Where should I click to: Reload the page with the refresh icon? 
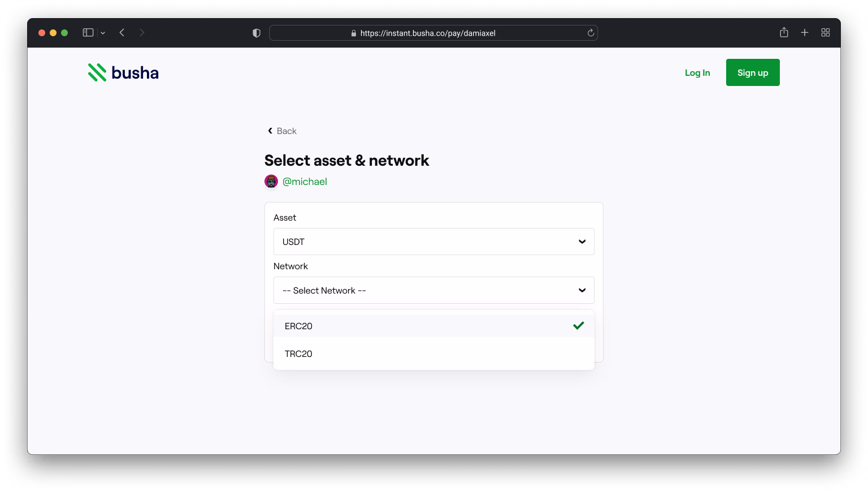point(591,33)
